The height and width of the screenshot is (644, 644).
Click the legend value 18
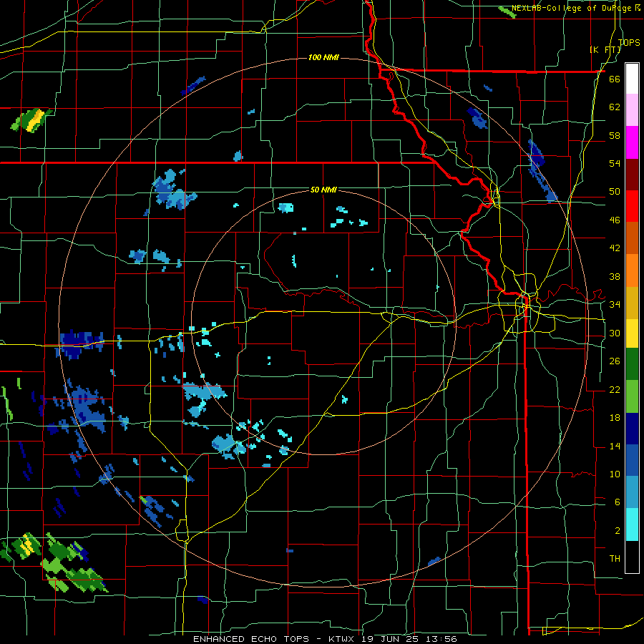click(615, 417)
